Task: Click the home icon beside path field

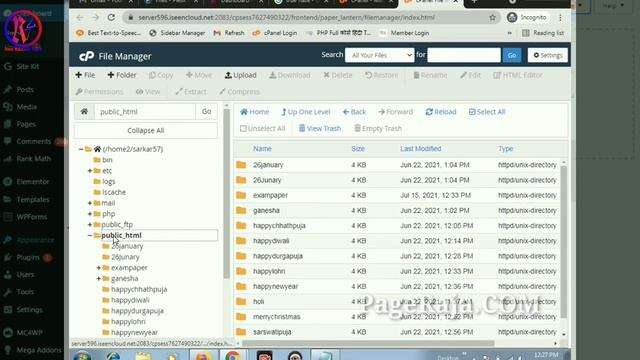Action: point(84,111)
